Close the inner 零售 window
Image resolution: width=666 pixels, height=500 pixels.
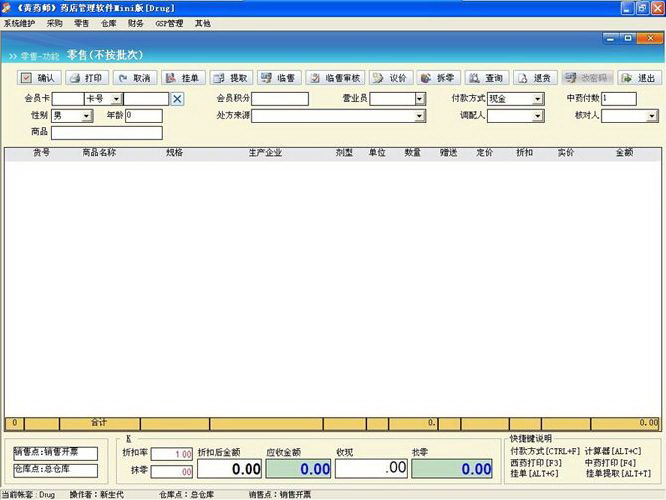tap(650, 39)
